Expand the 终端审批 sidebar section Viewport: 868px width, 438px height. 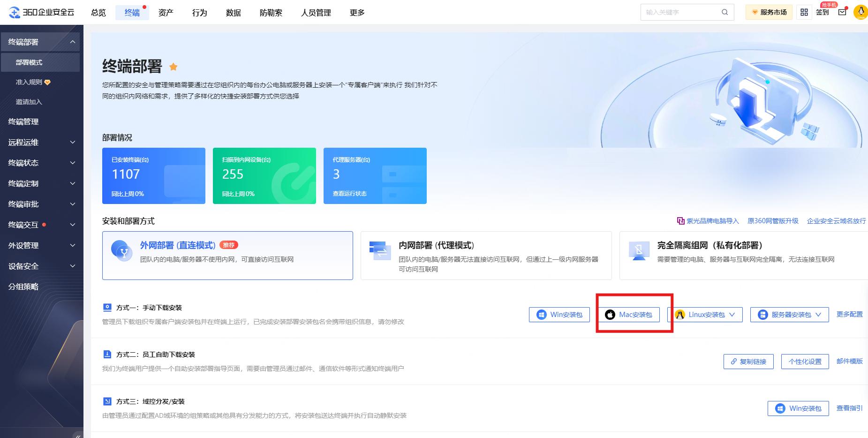coord(73,204)
